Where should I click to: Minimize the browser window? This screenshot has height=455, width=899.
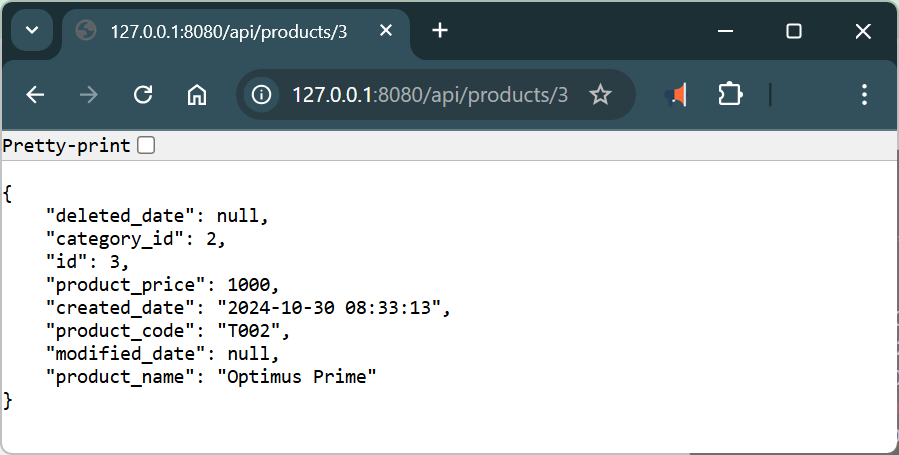click(727, 31)
